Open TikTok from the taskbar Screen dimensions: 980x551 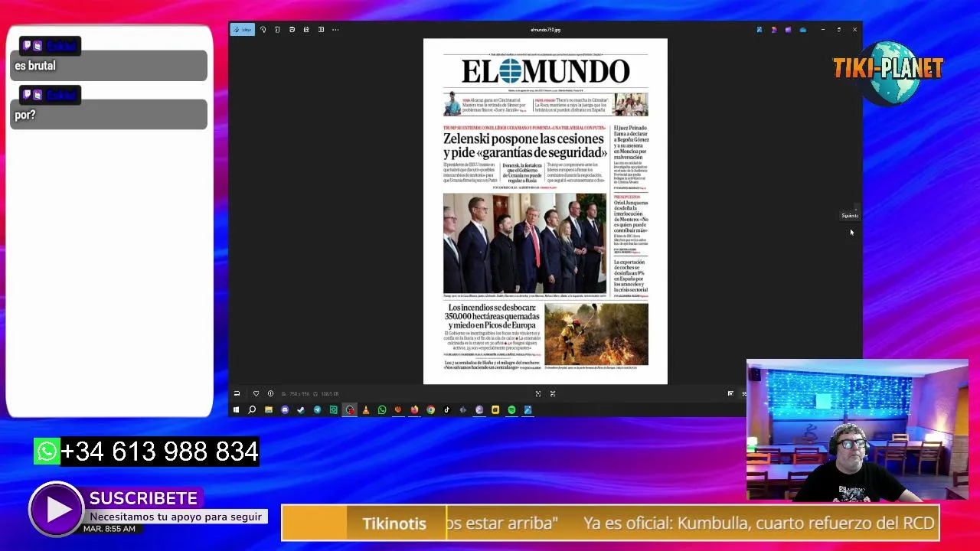point(446,410)
